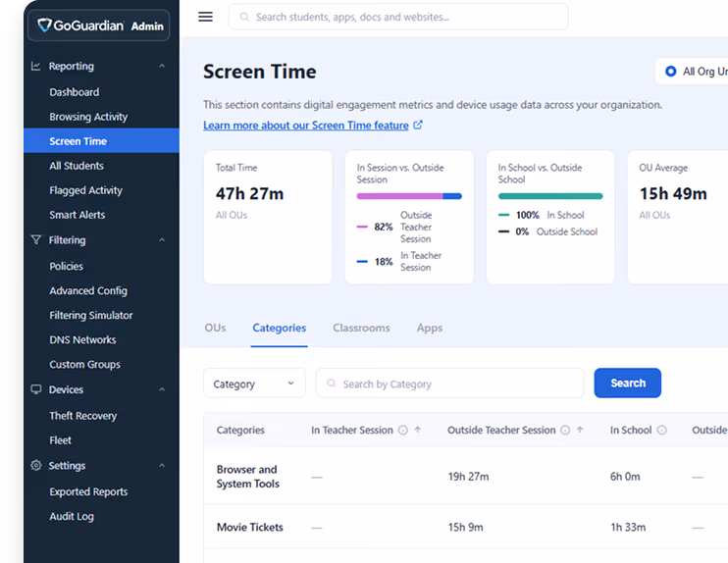Click the 15h 9m cell
Viewport: 728px width, 563px height.
pos(466,528)
